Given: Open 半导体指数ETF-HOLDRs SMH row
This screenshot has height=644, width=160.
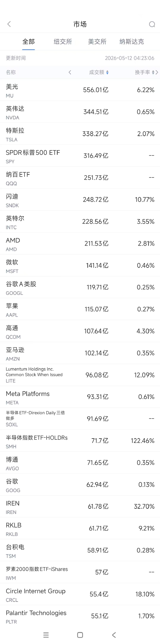Looking at the screenshot, I should (x=80, y=441).
